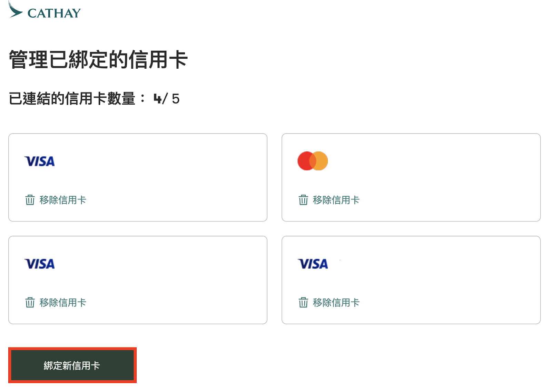Viewport: 552px width, 392px height.
Task: Click 移除信用卡 text in the bottom-left Visa card
Action: point(63,303)
